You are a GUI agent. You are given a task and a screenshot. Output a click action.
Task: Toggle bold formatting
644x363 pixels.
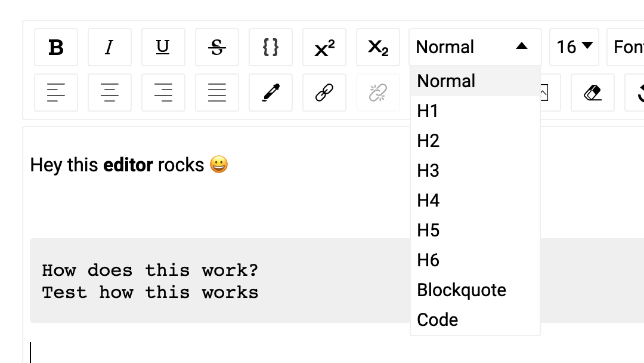click(56, 47)
